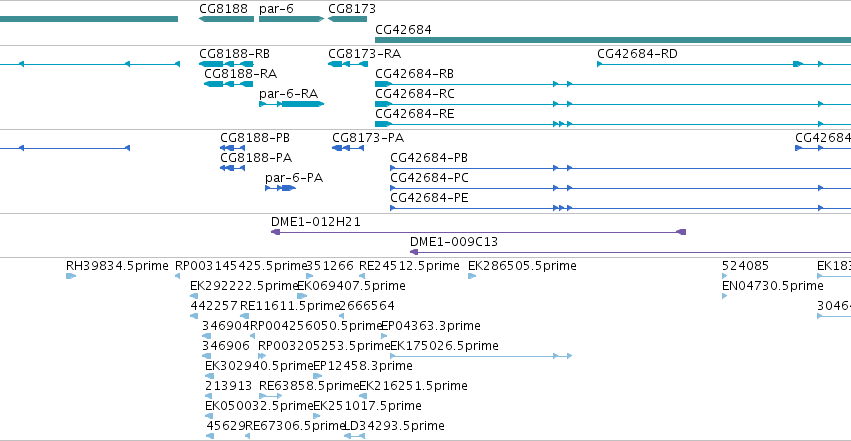Select the EK292222.5prime EST label
Viewport: 851px width, 441px height.
tap(244, 286)
